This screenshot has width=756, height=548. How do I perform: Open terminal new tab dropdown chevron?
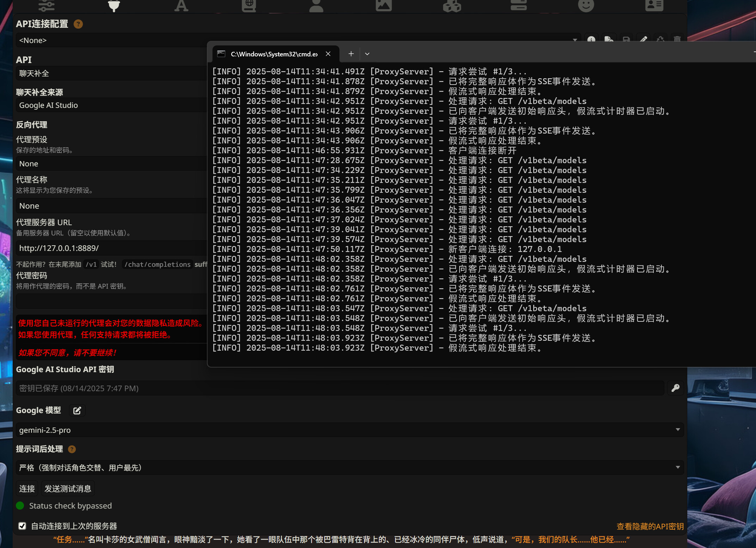coord(367,54)
